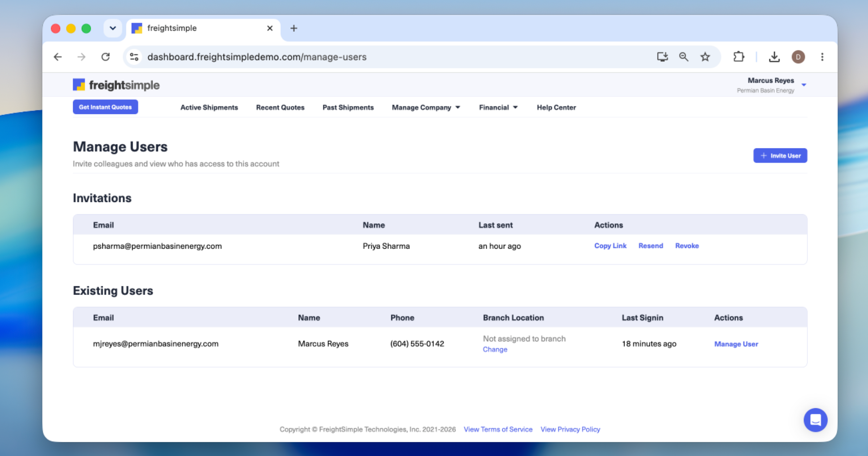This screenshot has width=868, height=456.
Task: Click Manage User for Marcus Reyes
Action: click(x=736, y=344)
